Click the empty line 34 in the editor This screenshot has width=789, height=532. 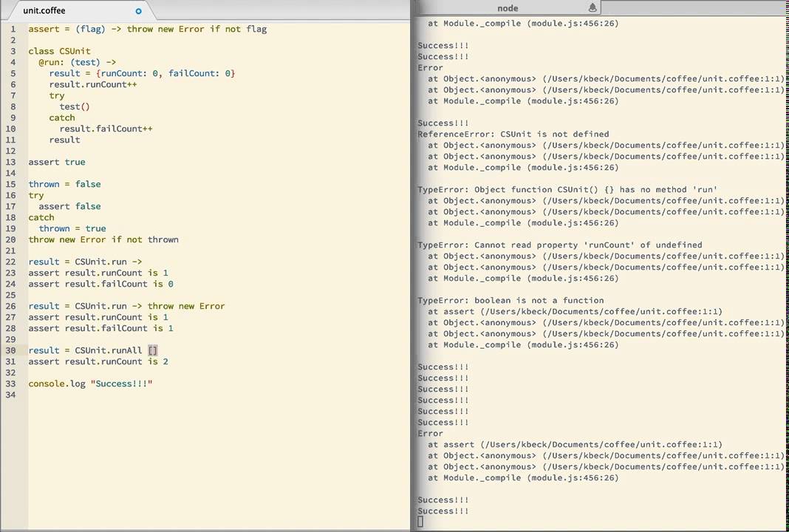(x=219, y=395)
